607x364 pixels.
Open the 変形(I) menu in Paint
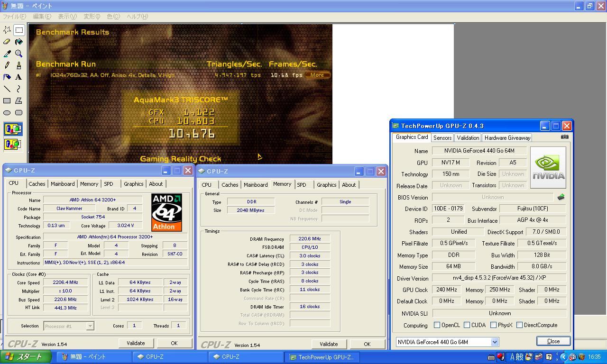92,17
